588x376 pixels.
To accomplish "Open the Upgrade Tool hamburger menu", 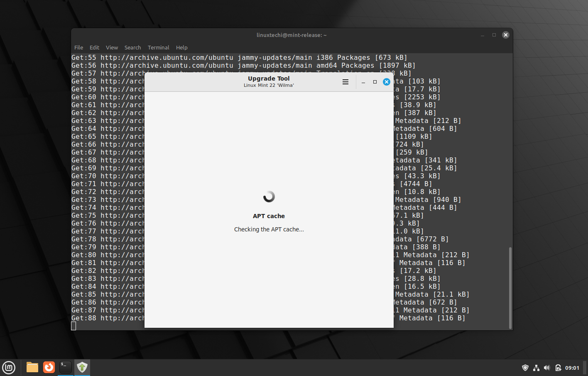I will 345,82.
